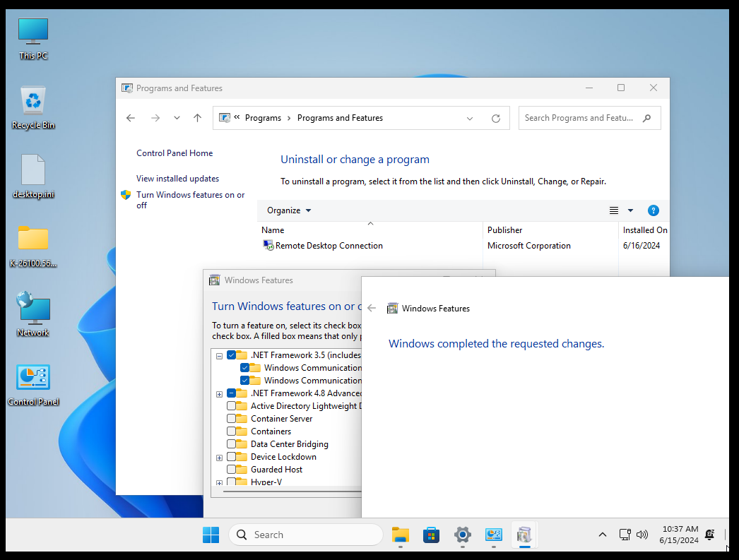Screen dimensions: 739x560
Task: Open view options dropdown arrow
Action: [631, 210]
